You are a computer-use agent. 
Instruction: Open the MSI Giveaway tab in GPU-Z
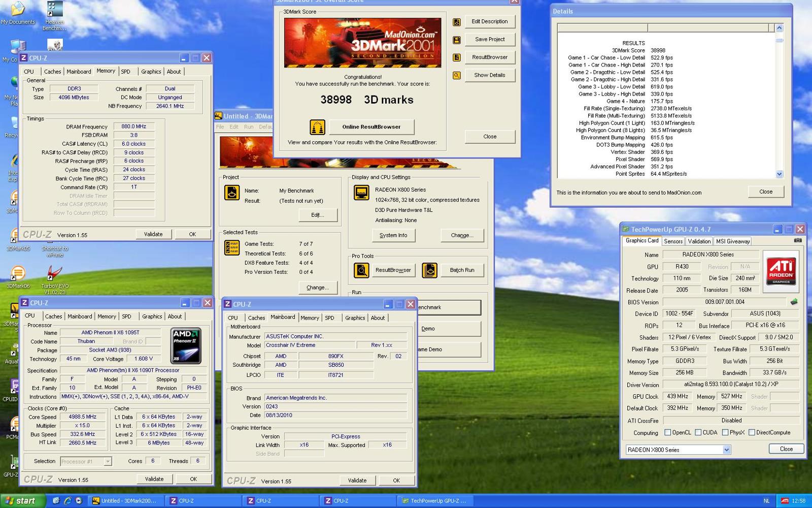(732, 241)
